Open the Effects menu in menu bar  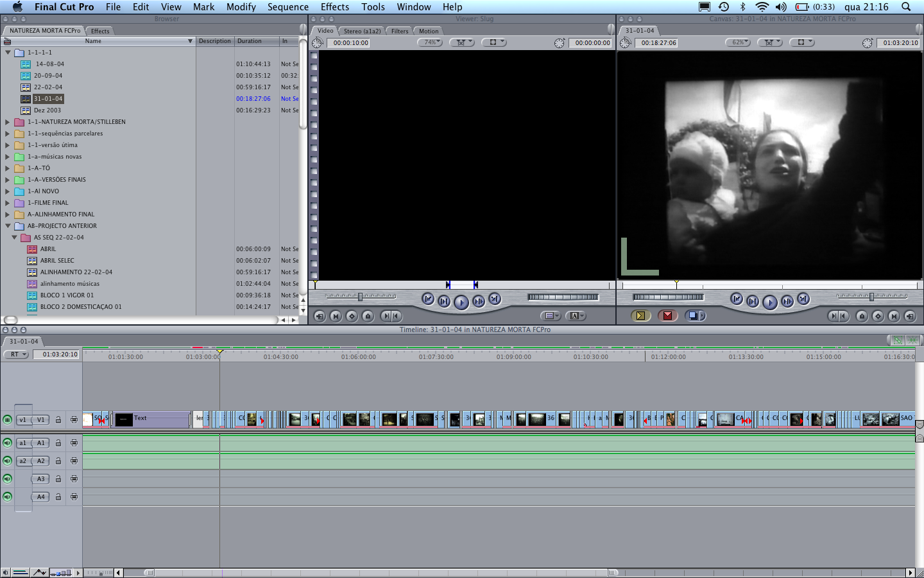coord(335,6)
